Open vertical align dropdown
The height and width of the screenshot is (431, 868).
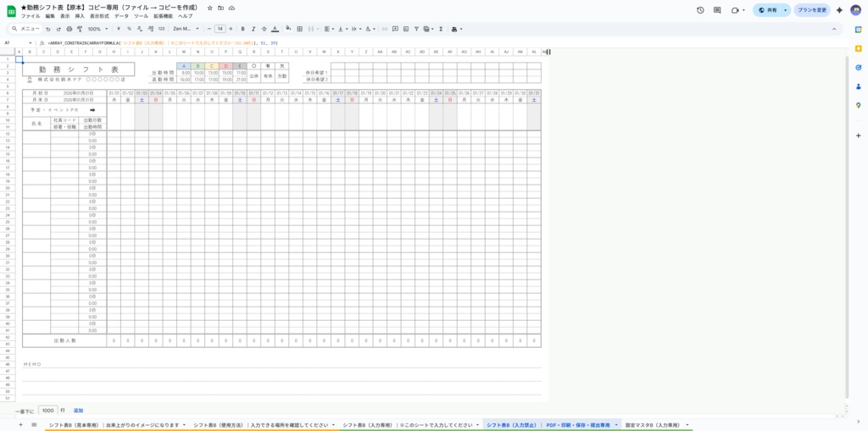coord(342,29)
